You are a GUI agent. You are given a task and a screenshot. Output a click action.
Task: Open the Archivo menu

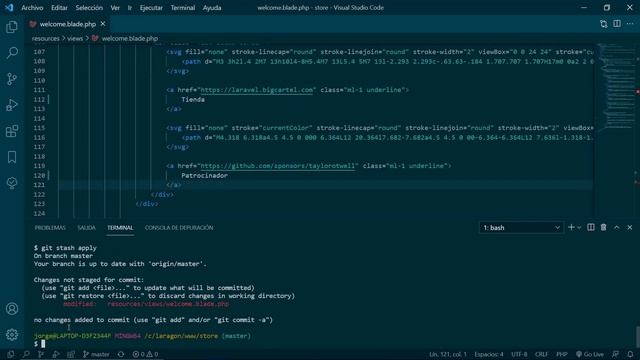click(32, 8)
